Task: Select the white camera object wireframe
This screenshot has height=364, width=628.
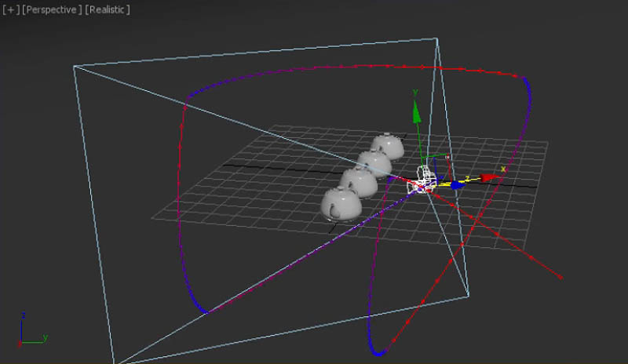Action: (423, 181)
